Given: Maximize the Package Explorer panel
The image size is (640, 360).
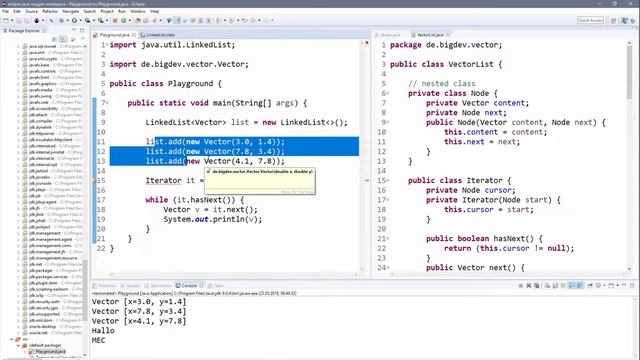Looking at the screenshot, I should tap(82, 30).
